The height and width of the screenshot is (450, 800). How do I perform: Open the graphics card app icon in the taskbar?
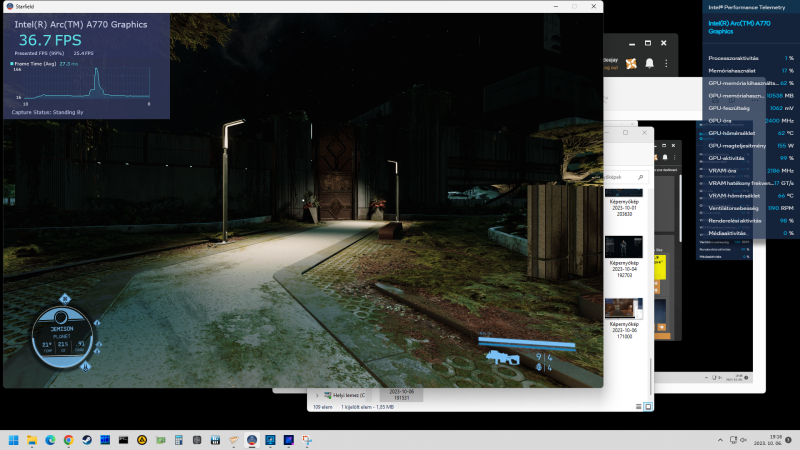click(160, 440)
